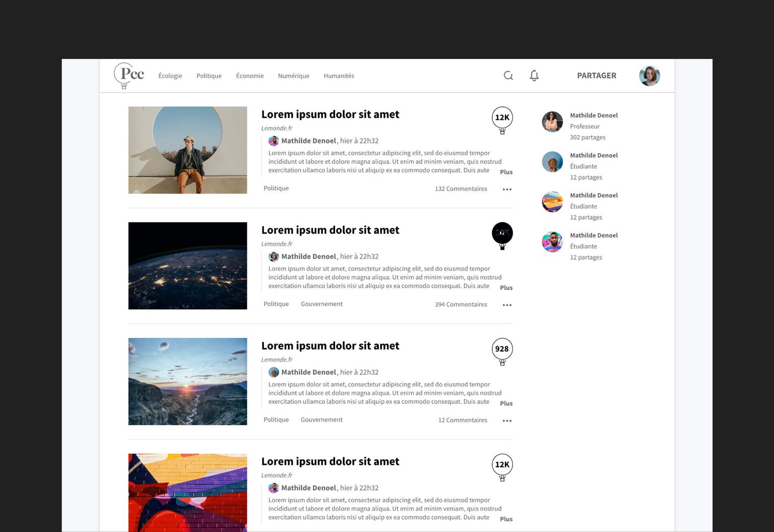Image resolution: width=774 pixels, height=532 pixels.
Task: Open the more options dots beside 394 Commentaires
Action: coord(507,305)
